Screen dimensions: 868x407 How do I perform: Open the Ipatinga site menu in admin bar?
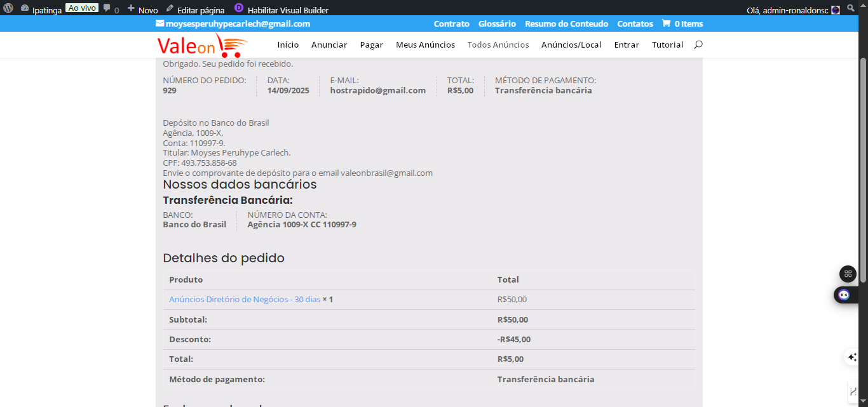pyautogui.click(x=46, y=10)
